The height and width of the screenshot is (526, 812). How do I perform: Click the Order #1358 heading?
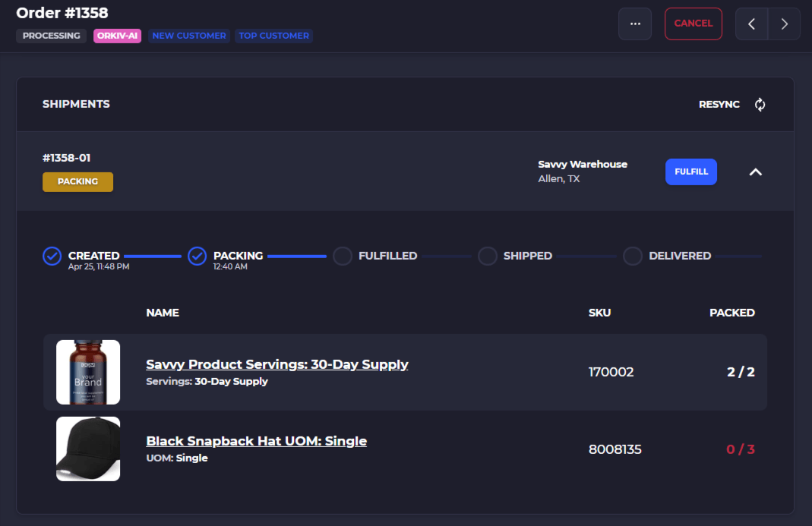(x=62, y=13)
